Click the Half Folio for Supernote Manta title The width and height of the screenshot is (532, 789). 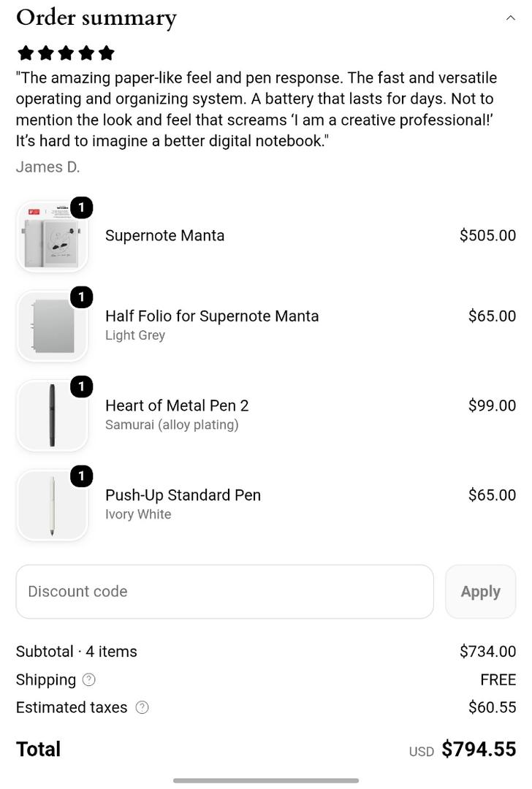pos(212,316)
